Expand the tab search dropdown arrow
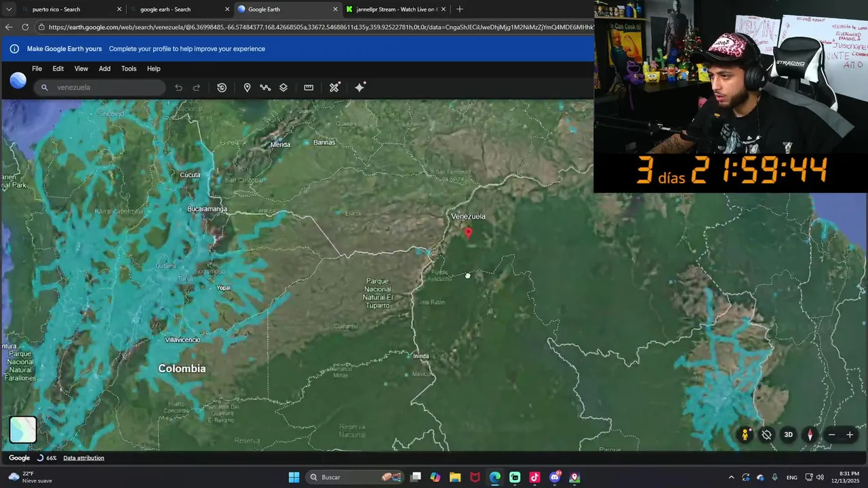 [8, 9]
